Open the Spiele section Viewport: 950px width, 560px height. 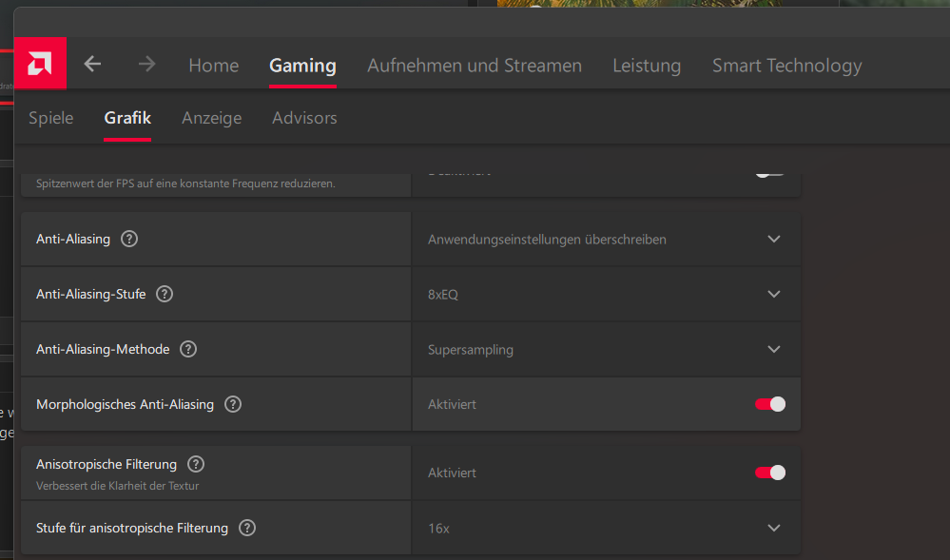click(x=50, y=118)
